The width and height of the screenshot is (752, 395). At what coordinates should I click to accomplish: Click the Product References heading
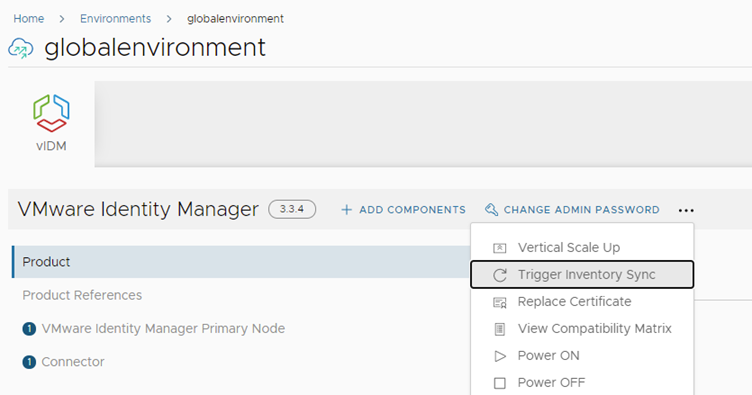[x=82, y=295]
